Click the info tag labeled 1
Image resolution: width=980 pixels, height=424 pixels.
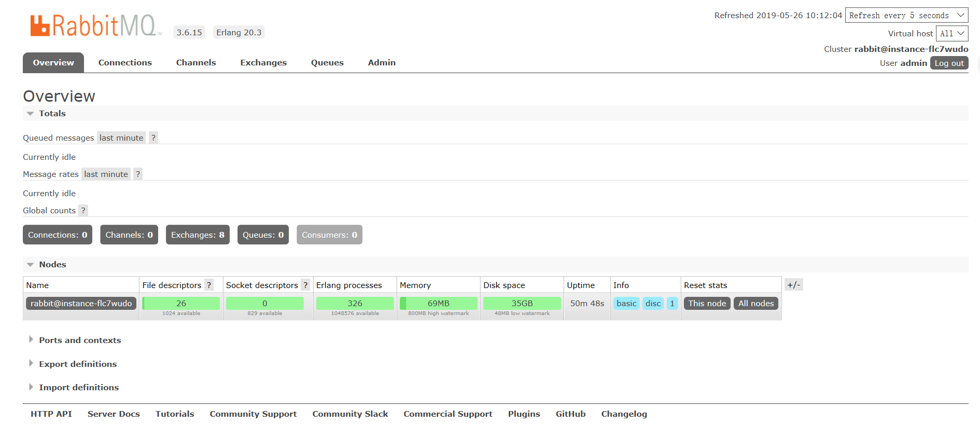[672, 303]
